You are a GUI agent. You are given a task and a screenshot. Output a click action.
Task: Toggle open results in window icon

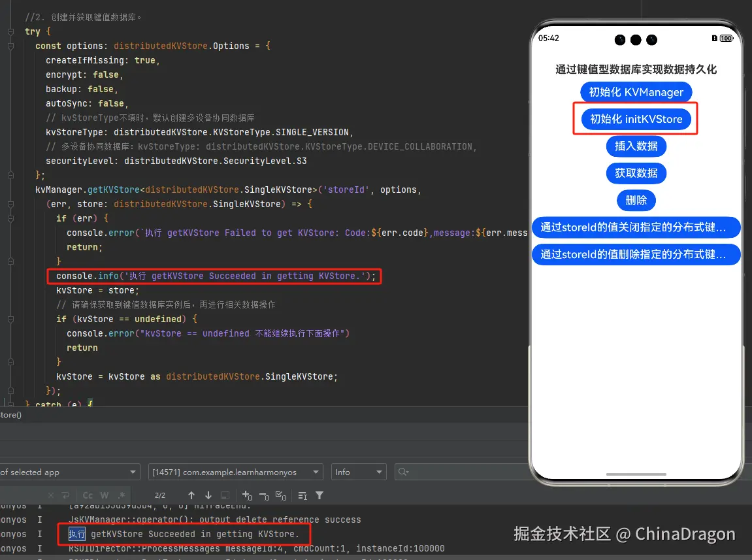tap(225, 495)
